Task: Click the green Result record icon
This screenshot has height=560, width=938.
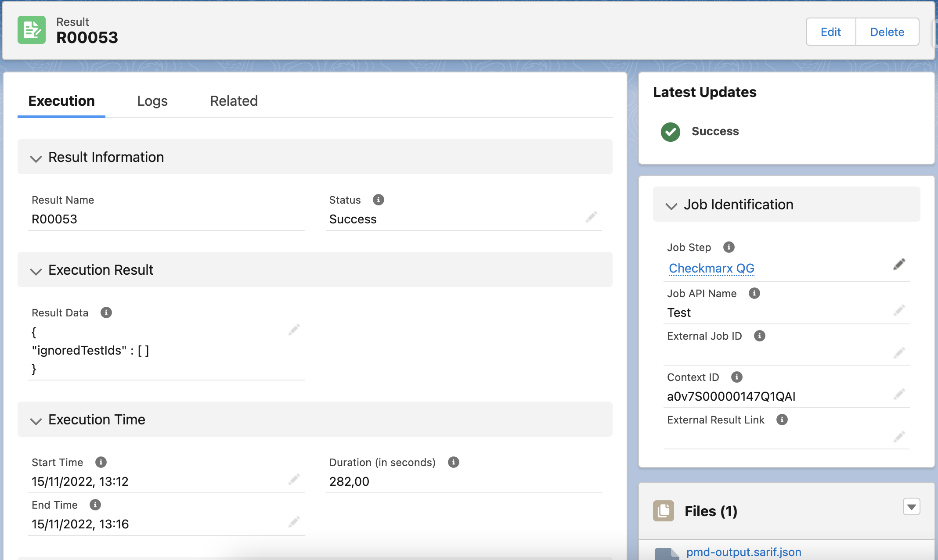Action: point(32,30)
